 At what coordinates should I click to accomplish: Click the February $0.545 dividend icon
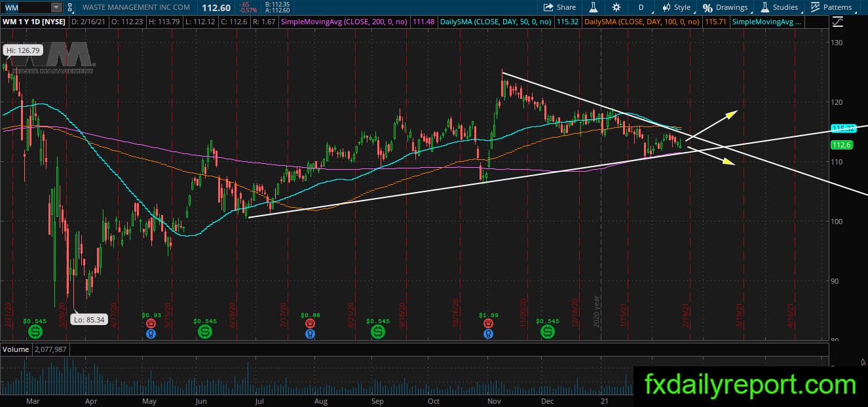[x=35, y=332]
